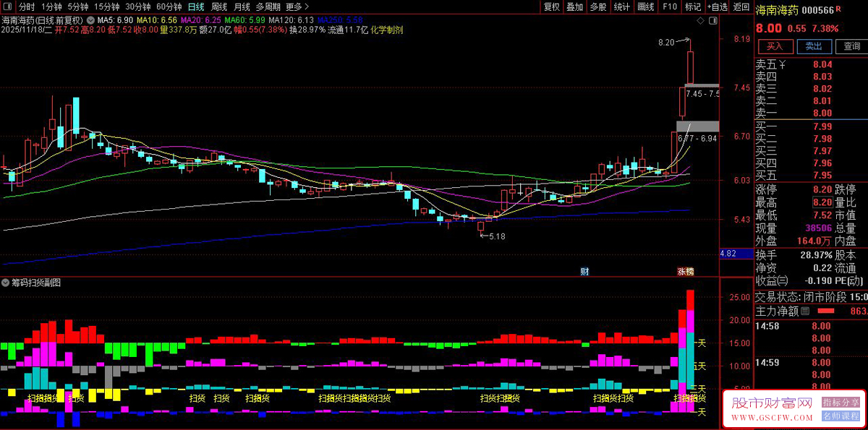
Task: Click the 买五 bid price 7.95
Action: coord(822,176)
